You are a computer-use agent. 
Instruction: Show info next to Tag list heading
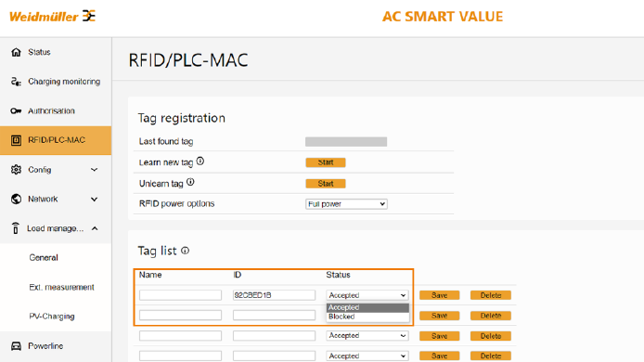186,251
